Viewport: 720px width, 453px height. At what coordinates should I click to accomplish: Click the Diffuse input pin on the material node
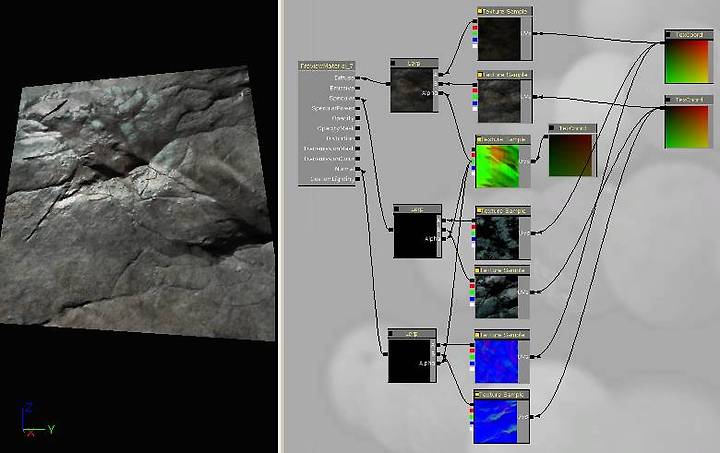(x=357, y=78)
